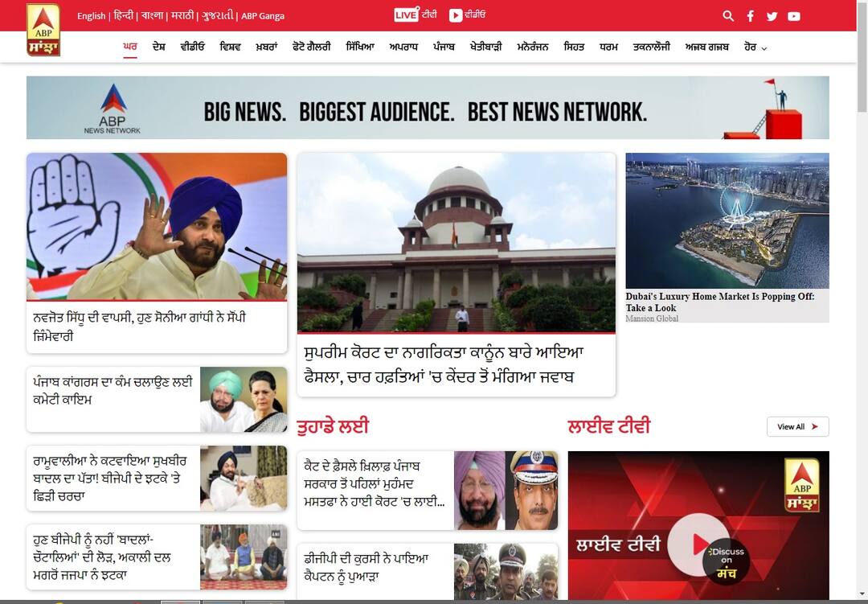Expand the ਹੋਰ more menu dropdown
The width and height of the screenshot is (868, 604).
[x=755, y=47]
